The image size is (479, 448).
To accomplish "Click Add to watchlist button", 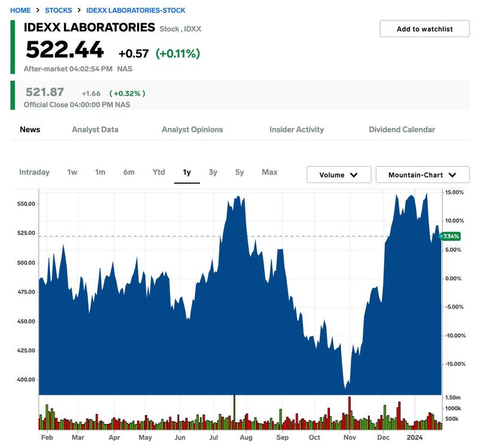I will pos(425,29).
